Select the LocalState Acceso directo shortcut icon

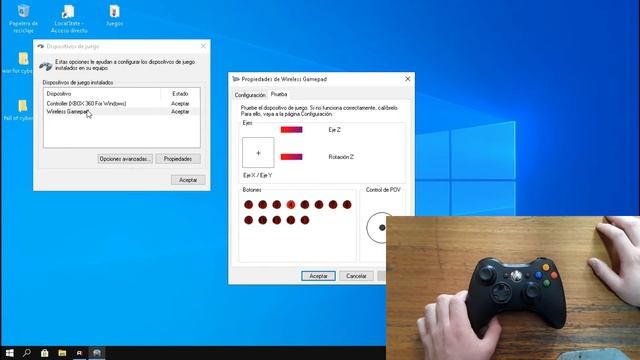pyautogui.click(x=69, y=18)
